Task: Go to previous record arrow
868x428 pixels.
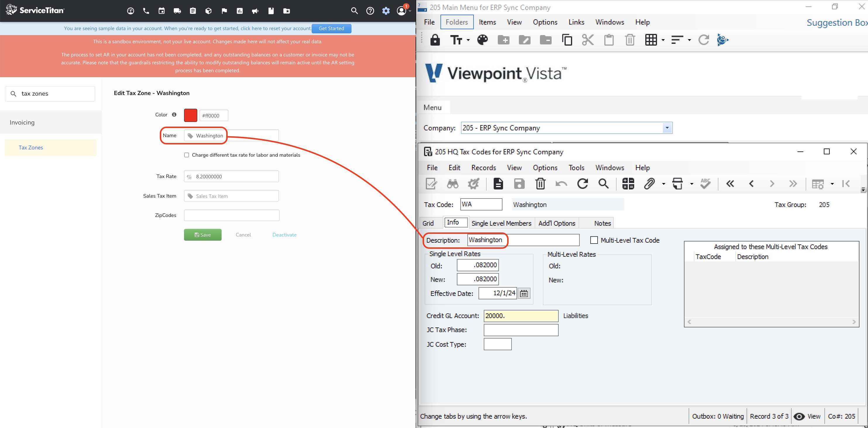Action: [751, 184]
